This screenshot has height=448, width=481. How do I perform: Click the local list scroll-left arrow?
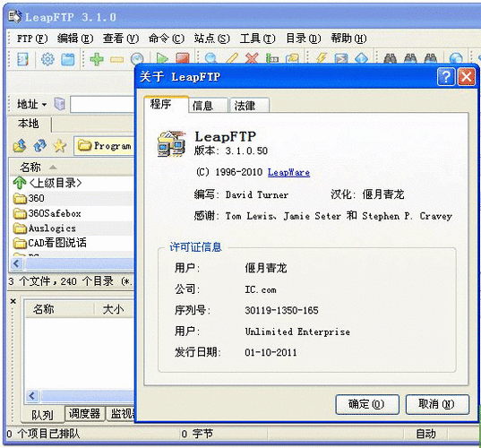(16, 263)
